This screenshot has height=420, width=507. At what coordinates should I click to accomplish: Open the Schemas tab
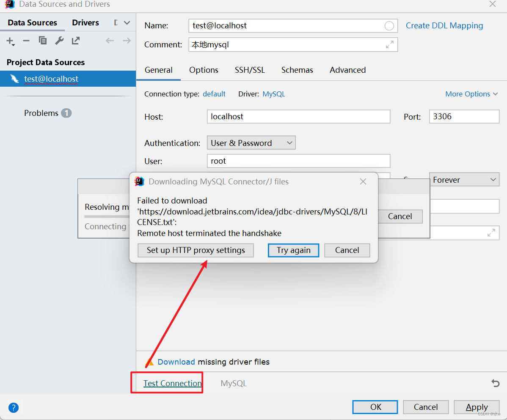tap(297, 70)
